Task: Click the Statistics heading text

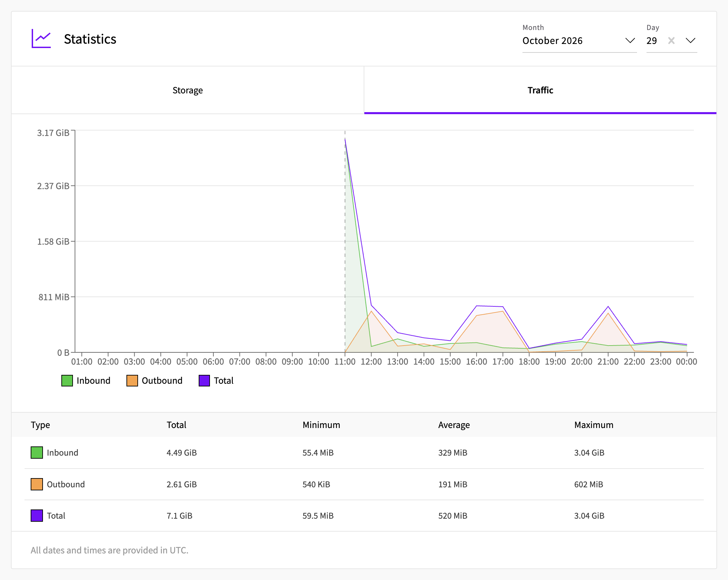Action: [x=90, y=39]
